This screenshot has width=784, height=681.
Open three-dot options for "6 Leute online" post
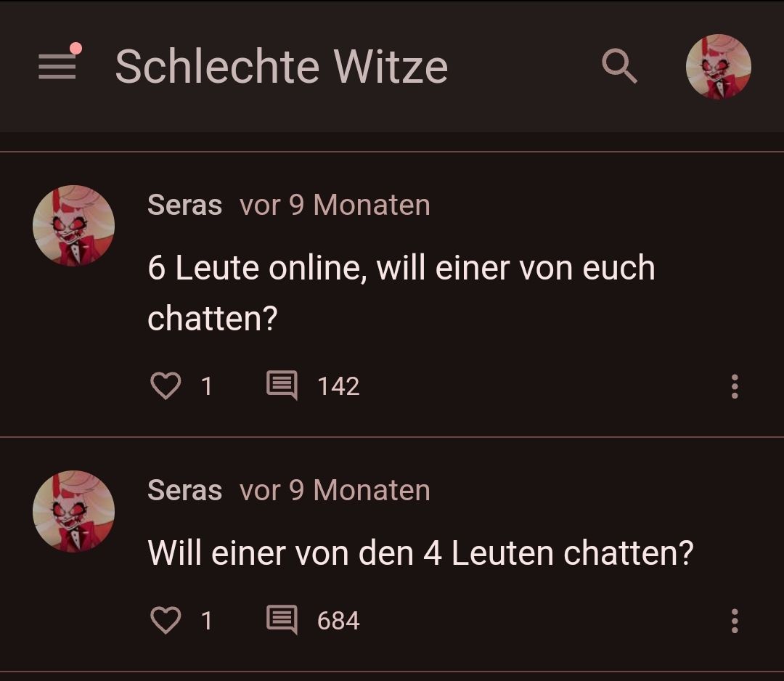point(735,386)
